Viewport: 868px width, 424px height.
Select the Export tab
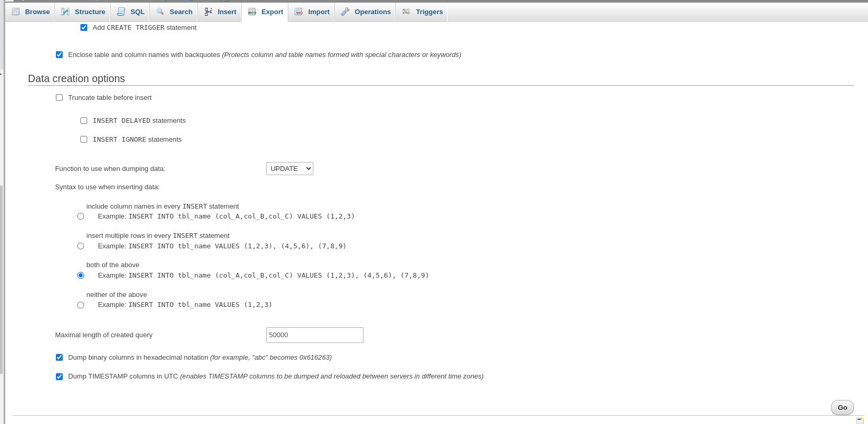click(265, 12)
